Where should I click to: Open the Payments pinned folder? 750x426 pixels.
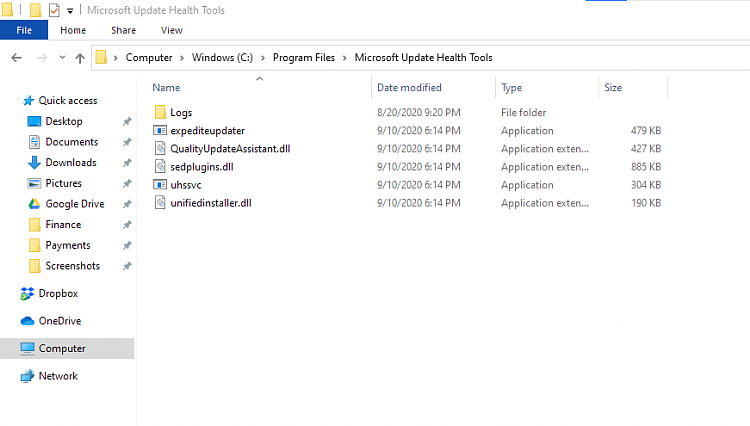pyautogui.click(x=68, y=245)
